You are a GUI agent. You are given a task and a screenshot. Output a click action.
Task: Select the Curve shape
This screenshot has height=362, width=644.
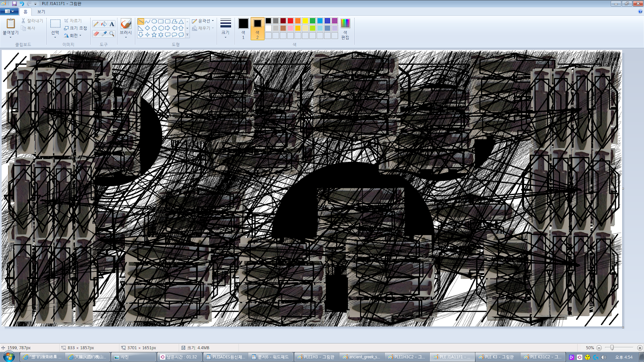tap(147, 22)
